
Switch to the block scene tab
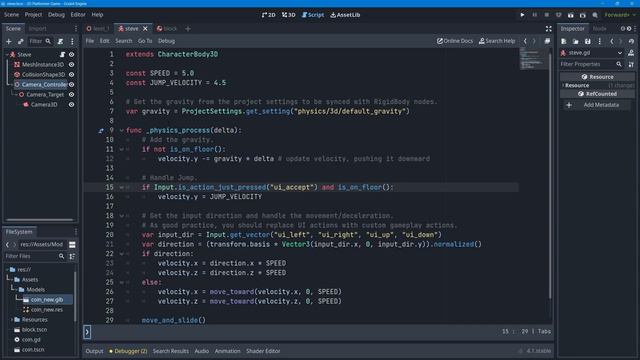(x=167, y=29)
